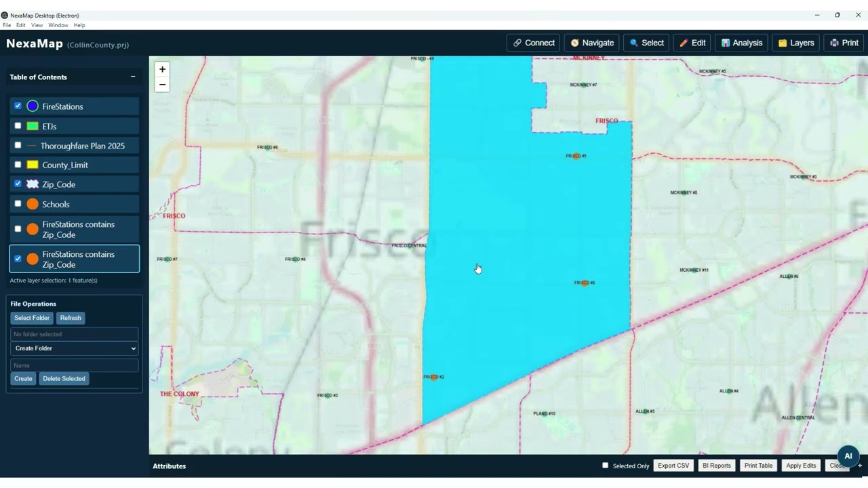The height and width of the screenshot is (488, 868).
Task: Click the compass icon in Navigate button
Action: tap(575, 43)
